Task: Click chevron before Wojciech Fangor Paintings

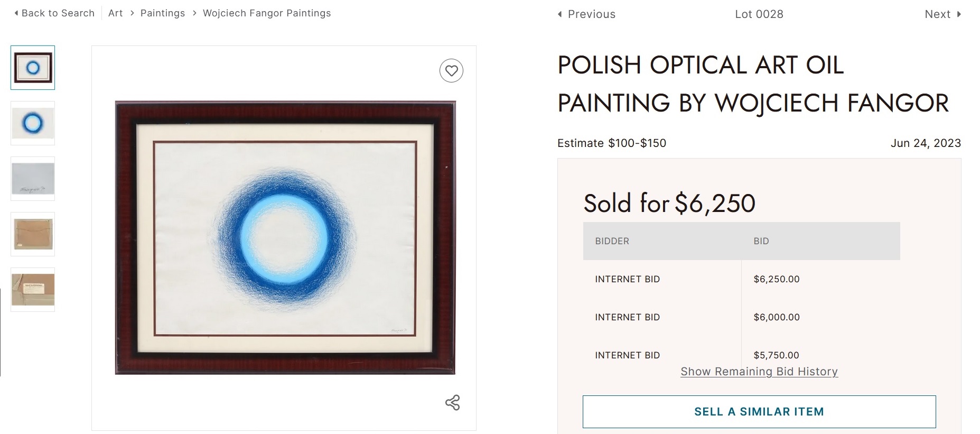Action: 194,13
